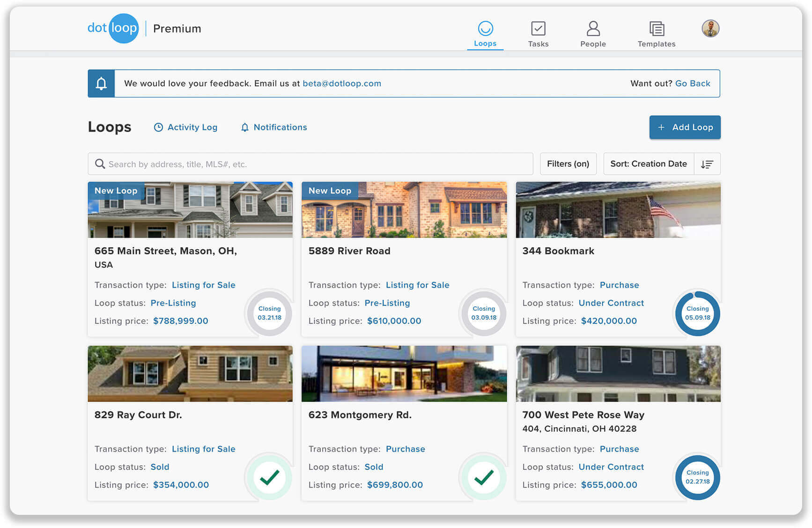Click the Add Loop button
The image size is (812, 528).
pos(685,127)
